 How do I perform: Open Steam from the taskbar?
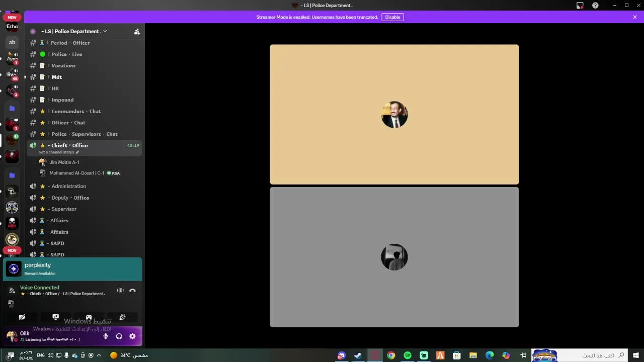tap(358, 355)
